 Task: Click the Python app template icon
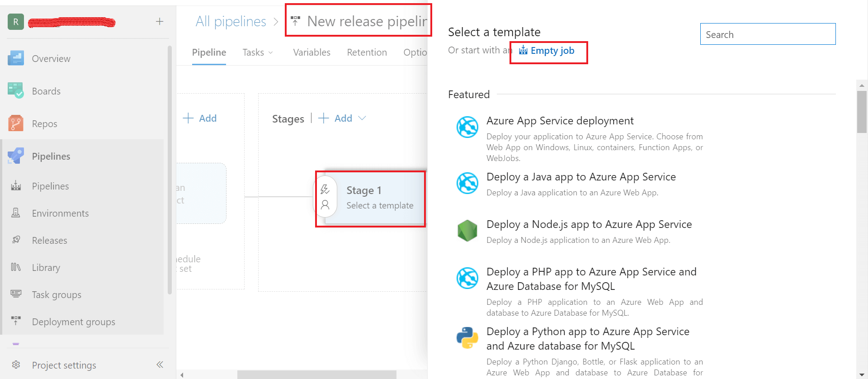pos(467,338)
